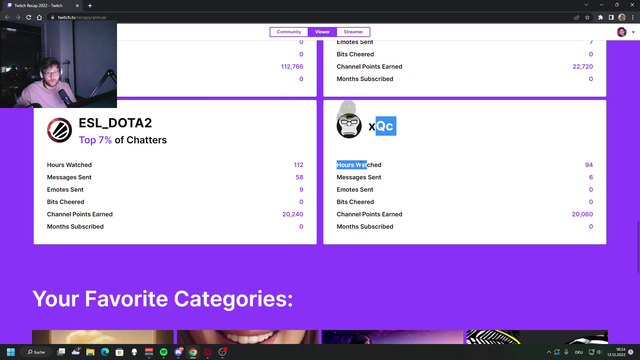Open the Streamer tab
Viewport: 640px width, 360px height.
[x=353, y=32]
